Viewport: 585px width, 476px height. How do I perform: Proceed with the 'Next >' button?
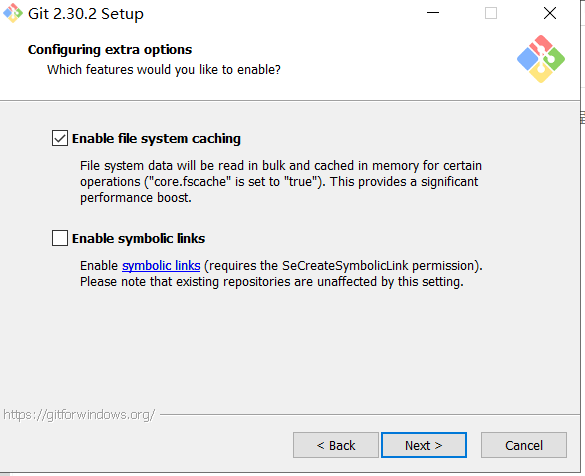(x=424, y=445)
